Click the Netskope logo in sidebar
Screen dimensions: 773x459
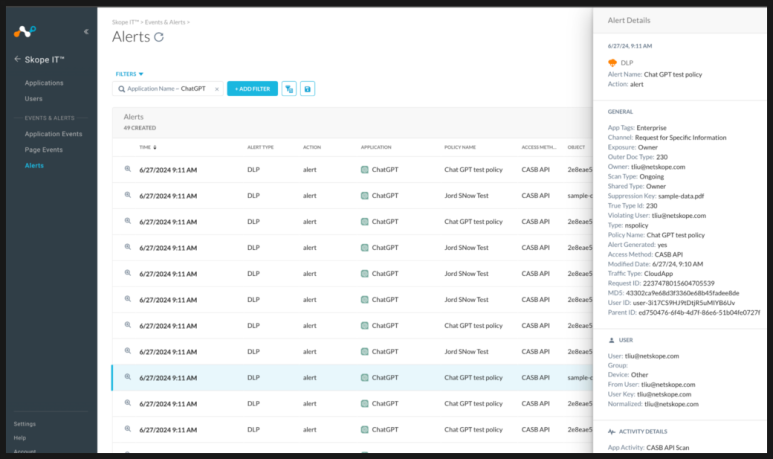tap(25, 32)
